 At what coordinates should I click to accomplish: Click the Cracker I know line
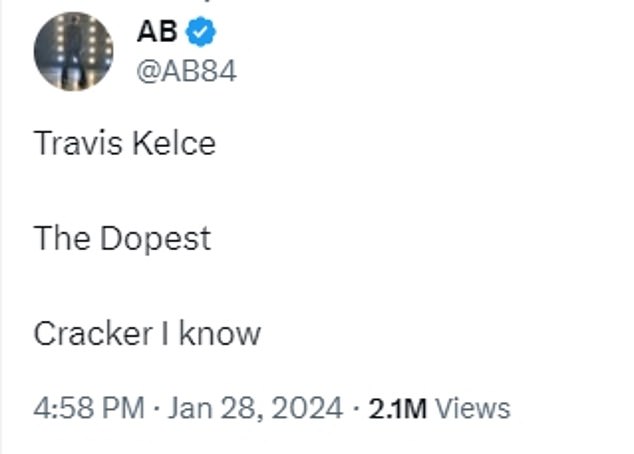point(147,333)
